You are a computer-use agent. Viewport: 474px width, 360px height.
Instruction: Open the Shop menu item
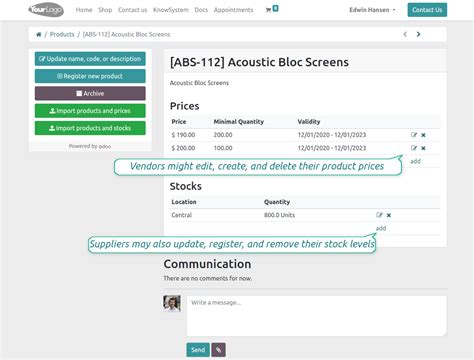pyautogui.click(x=105, y=10)
